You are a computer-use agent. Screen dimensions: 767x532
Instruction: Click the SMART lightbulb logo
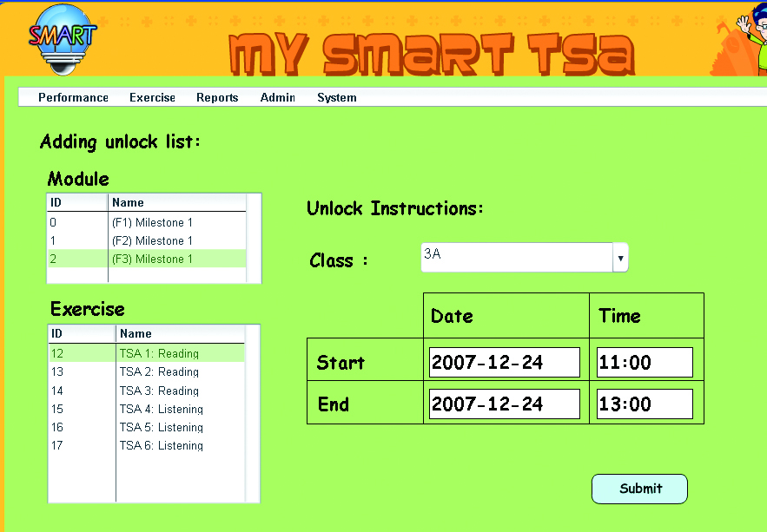pos(62,37)
